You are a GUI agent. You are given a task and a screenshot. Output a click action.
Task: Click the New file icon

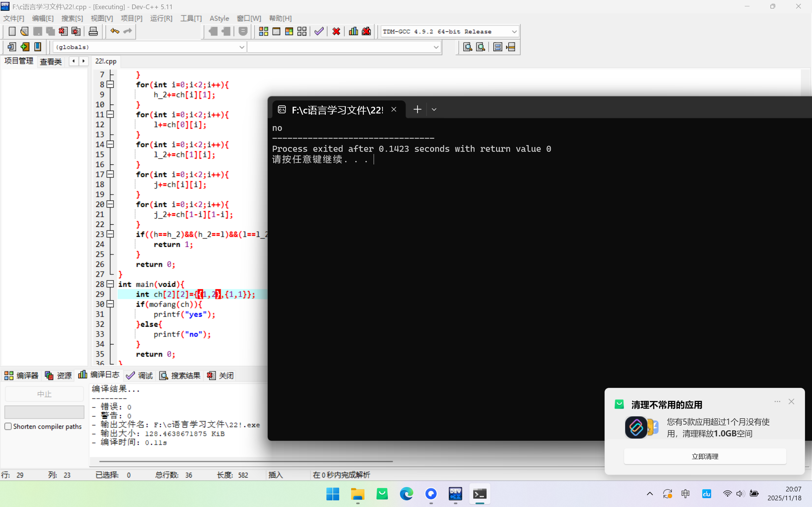[x=12, y=31]
